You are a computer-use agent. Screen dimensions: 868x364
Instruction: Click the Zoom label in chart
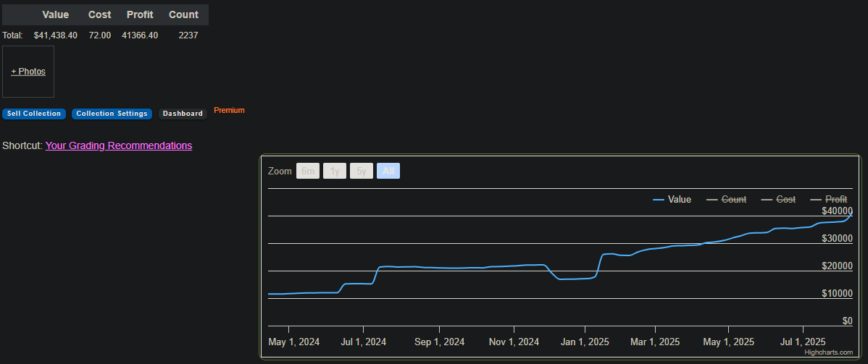pos(280,172)
